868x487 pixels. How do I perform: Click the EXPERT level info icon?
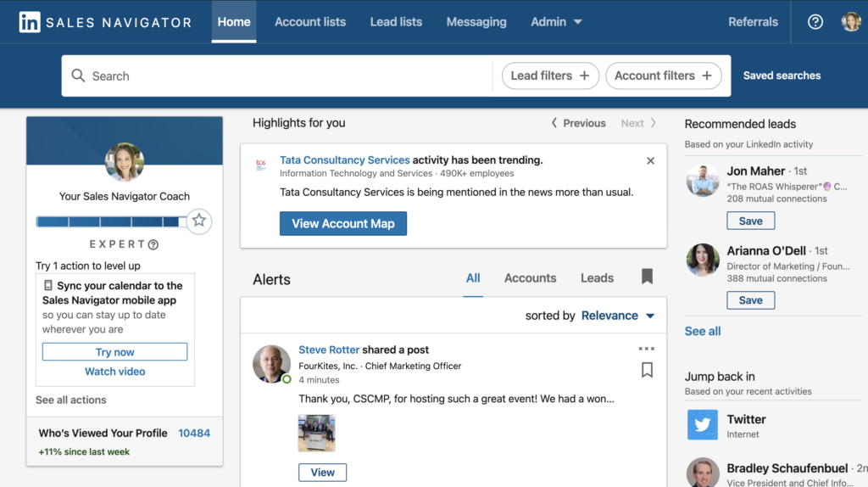[153, 244]
